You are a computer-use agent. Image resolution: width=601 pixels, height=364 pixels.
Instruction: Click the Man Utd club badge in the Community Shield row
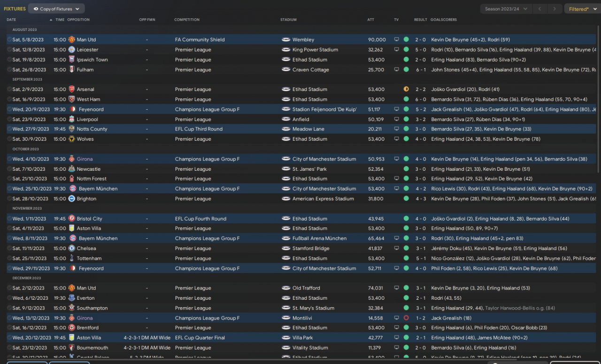tap(71, 39)
